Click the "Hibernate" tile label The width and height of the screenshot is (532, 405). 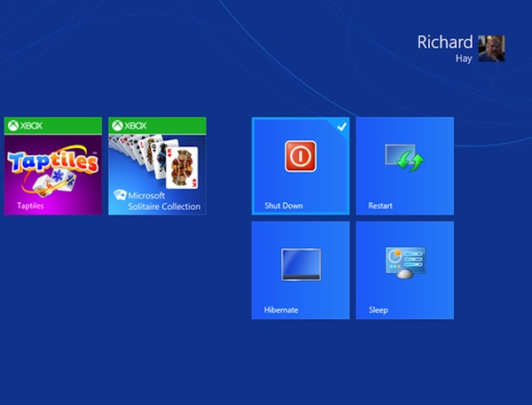[281, 310]
